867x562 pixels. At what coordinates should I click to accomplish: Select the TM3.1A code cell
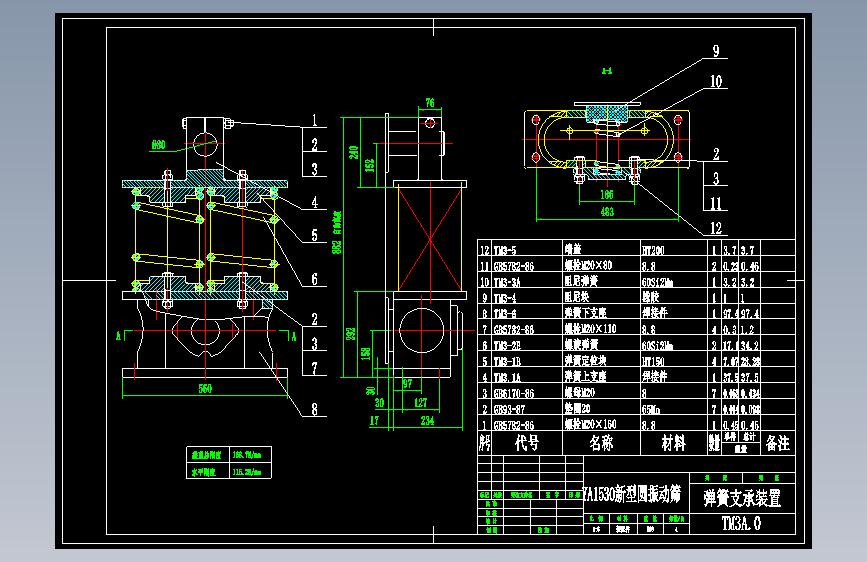(507, 378)
